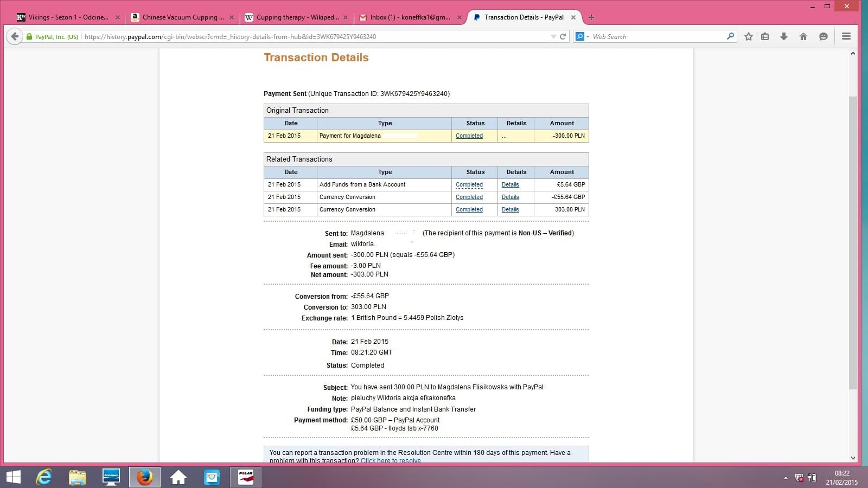Close the Chinese Vacuum Cupping tab
Image resolution: width=868 pixels, height=488 pixels.
click(232, 17)
